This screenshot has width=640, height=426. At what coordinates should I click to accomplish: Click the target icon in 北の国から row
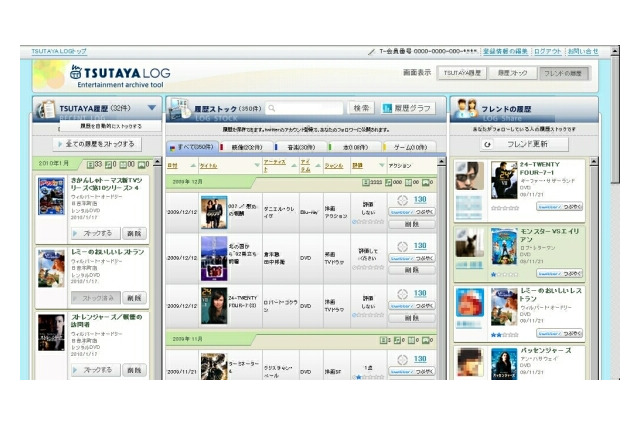pos(402,246)
